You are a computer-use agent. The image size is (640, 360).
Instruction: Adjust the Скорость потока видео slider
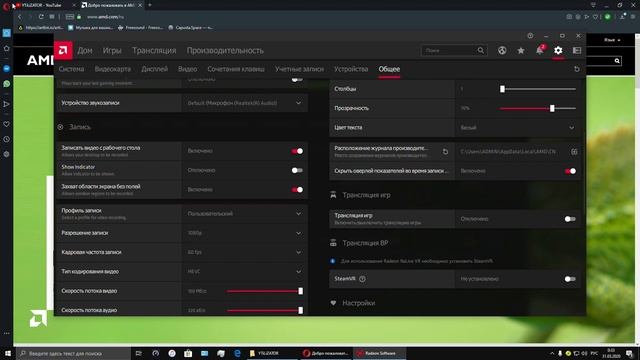point(264,291)
